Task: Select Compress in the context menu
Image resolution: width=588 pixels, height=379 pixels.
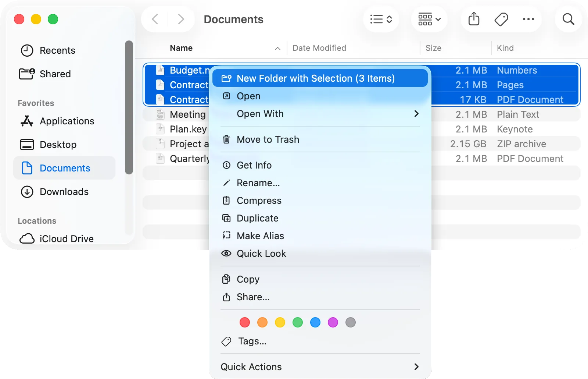Action: (x=320, y=201)
